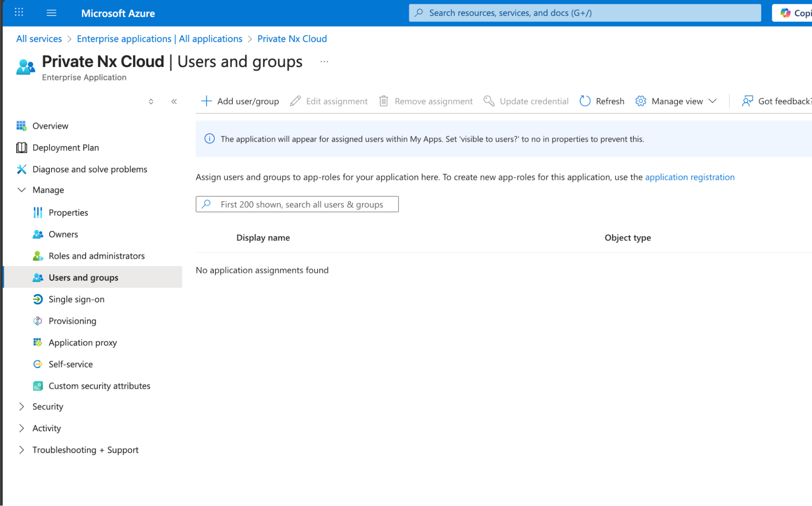Image resolution: width=812 pixels, height=506 pixels.
Task: Click the Object type column header
Action: 628,238
